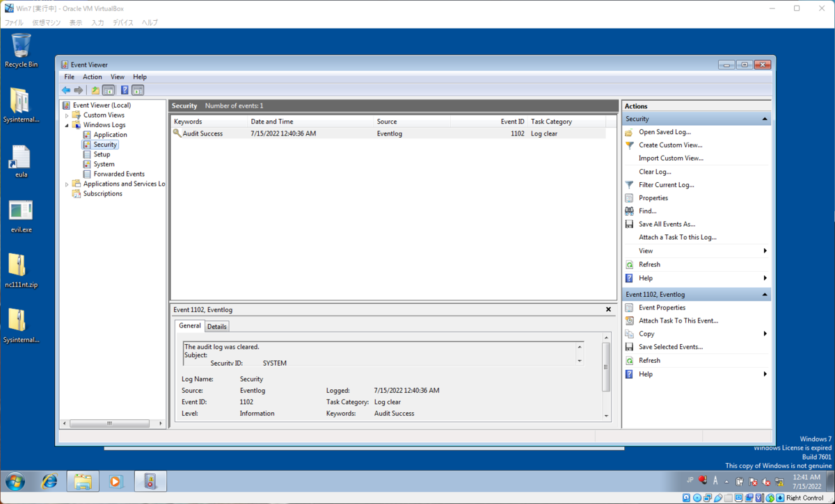The width and height of the screenshot is (835, 504).
Task: Open Recycle Bin desktop icon
Action: coord(21,51)
